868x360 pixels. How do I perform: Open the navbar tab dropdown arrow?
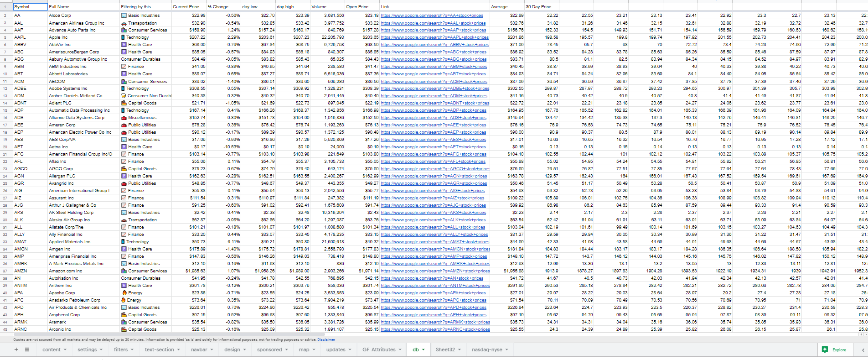[212, 350]
